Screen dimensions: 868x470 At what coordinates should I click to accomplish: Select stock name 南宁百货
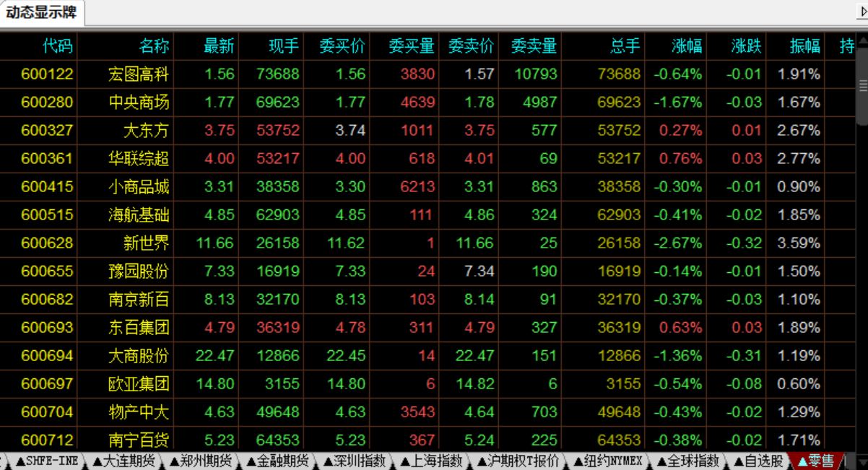tap(139, 440)
